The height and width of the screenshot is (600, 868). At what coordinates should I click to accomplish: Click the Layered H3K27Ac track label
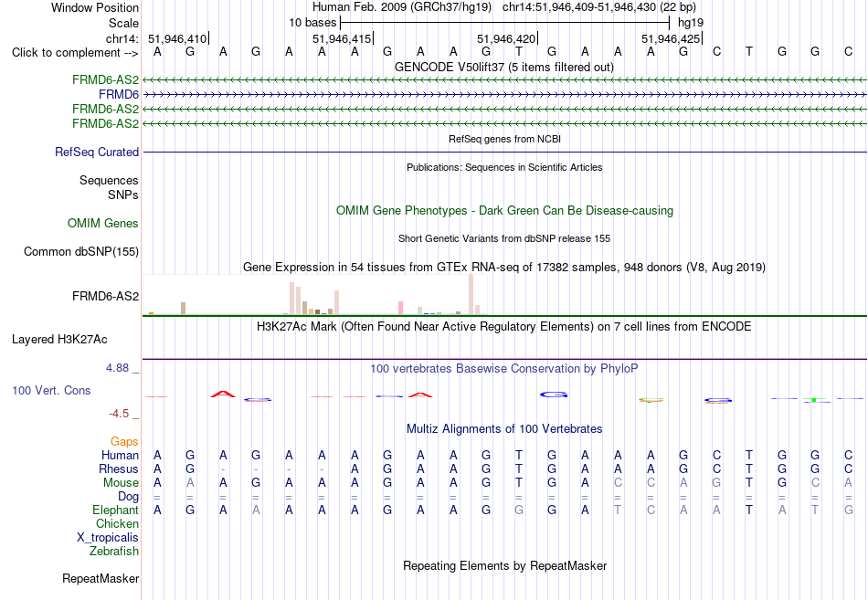point(59,340)
